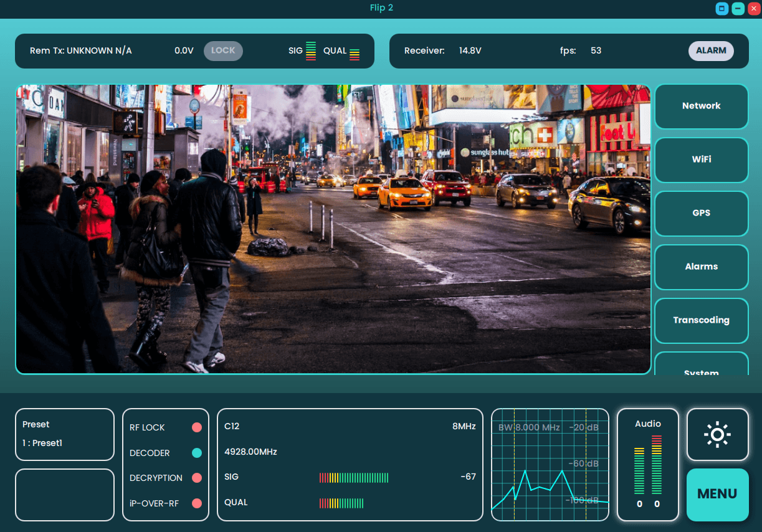
Task: Click the left audio level meter
Action: [639, 470]
